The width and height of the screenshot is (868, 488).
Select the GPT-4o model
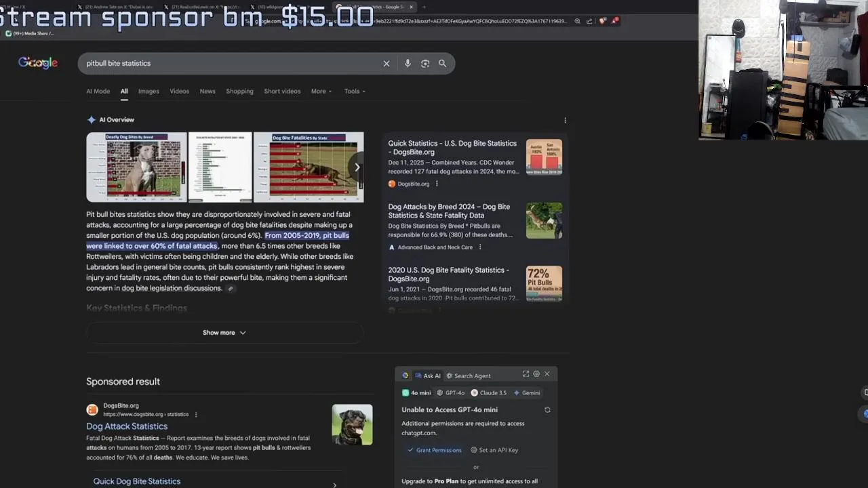tap(451, 393)
